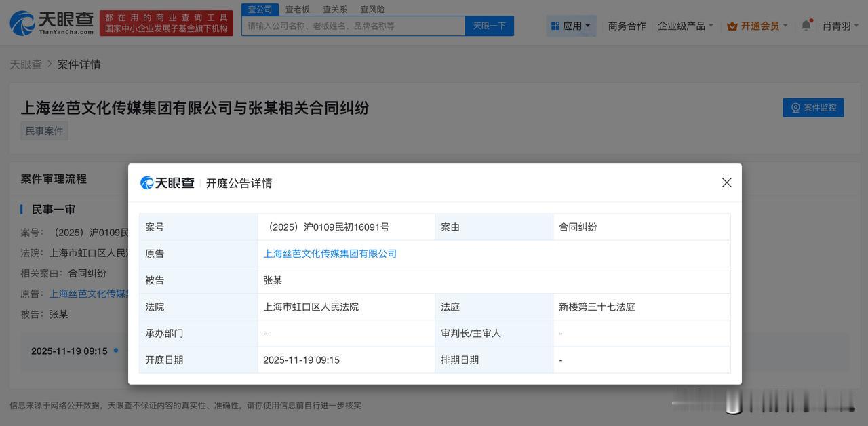This screenshot has height=426, width=868.
Task: Focus the company name search field
Action: 353,26
